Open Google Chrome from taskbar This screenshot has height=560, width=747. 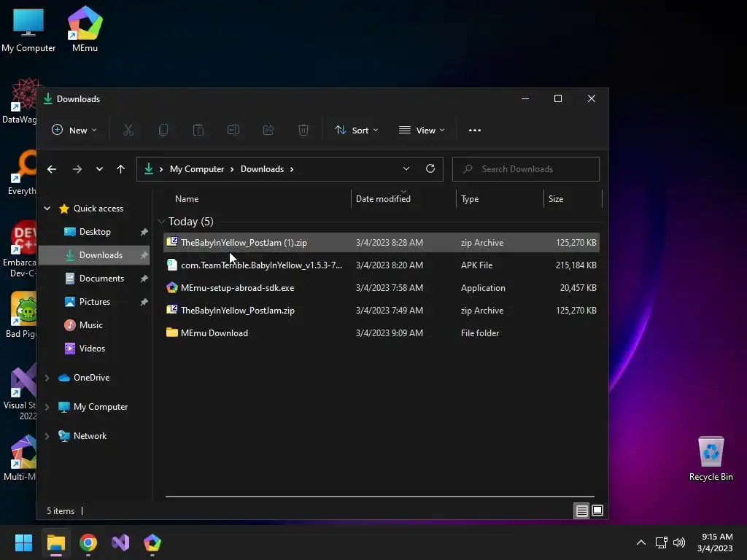pos(88,542)
